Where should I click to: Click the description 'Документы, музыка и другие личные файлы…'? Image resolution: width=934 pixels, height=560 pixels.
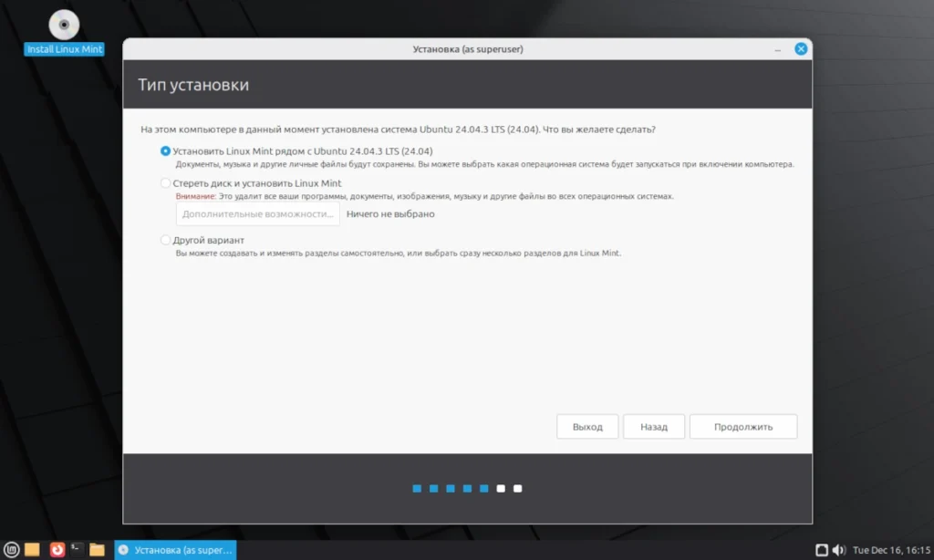click(x=485, y=164)
